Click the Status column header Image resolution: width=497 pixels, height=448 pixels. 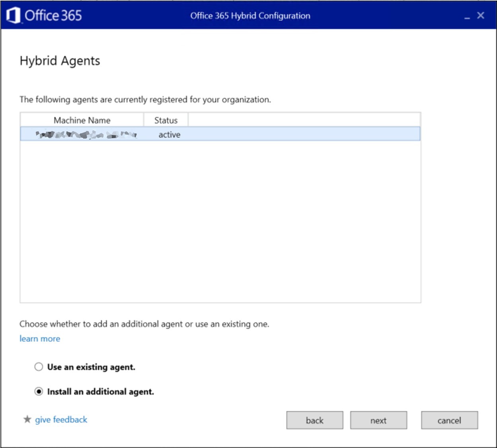point(166,120)
